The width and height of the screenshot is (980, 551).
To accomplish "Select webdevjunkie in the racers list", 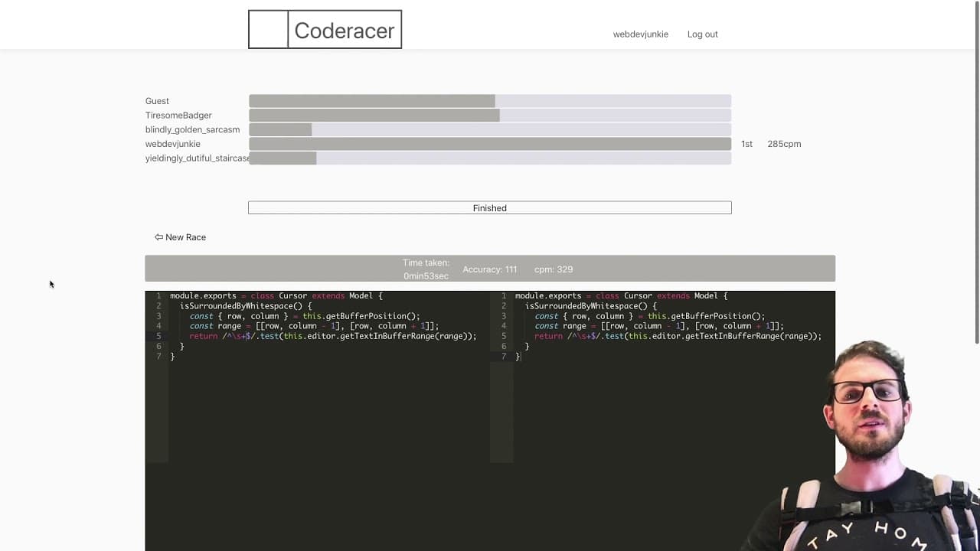I will tap(173, 144).
